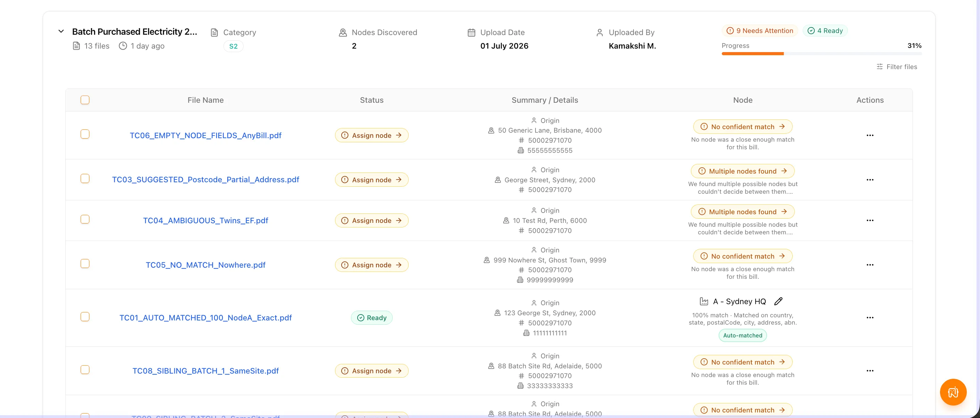The height and width of the screenshot is (418, 980).
Task: Click the uploader name Kamakshi M.
Action: click(632, 46)
